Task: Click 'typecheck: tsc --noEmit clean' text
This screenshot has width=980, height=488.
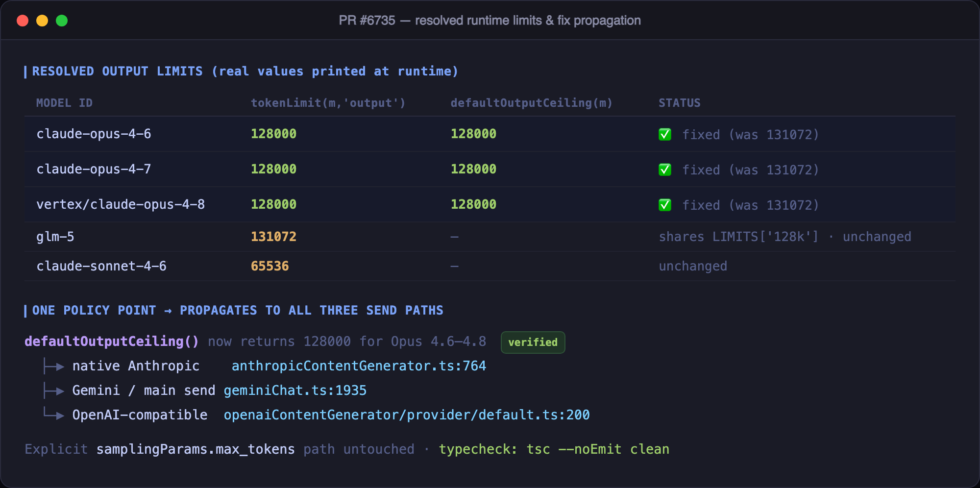Action: tap(554, 449)
